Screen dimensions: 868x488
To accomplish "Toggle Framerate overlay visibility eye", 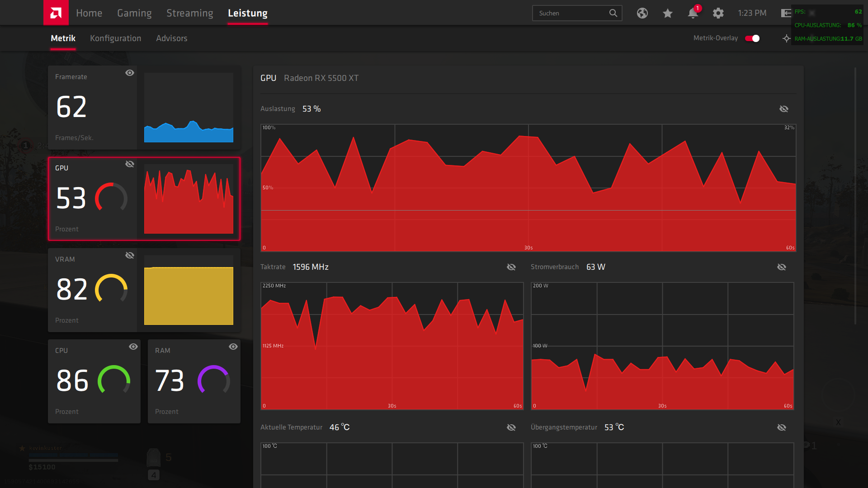I will click(130, 73).
